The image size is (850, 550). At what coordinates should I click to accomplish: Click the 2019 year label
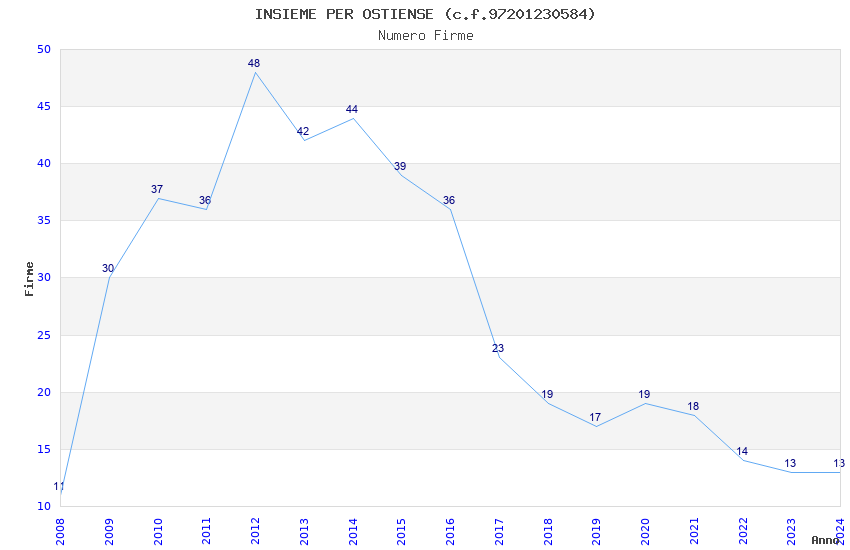[596, 531]
